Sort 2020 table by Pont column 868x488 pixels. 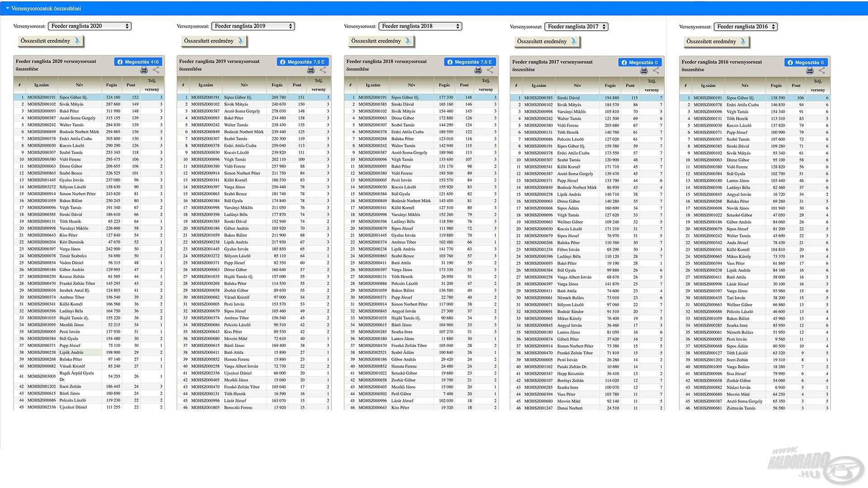131,85
